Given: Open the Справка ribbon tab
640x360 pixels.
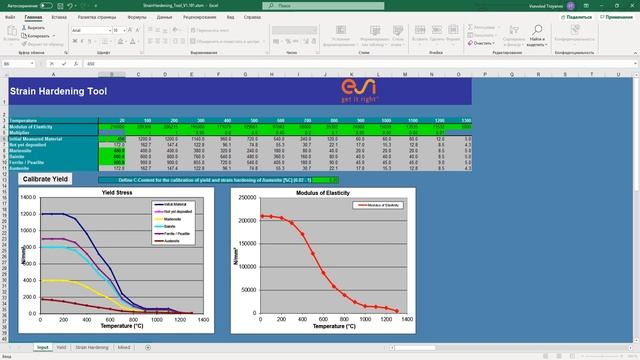Looking at the screenshot, I should (x=252, y=17).
